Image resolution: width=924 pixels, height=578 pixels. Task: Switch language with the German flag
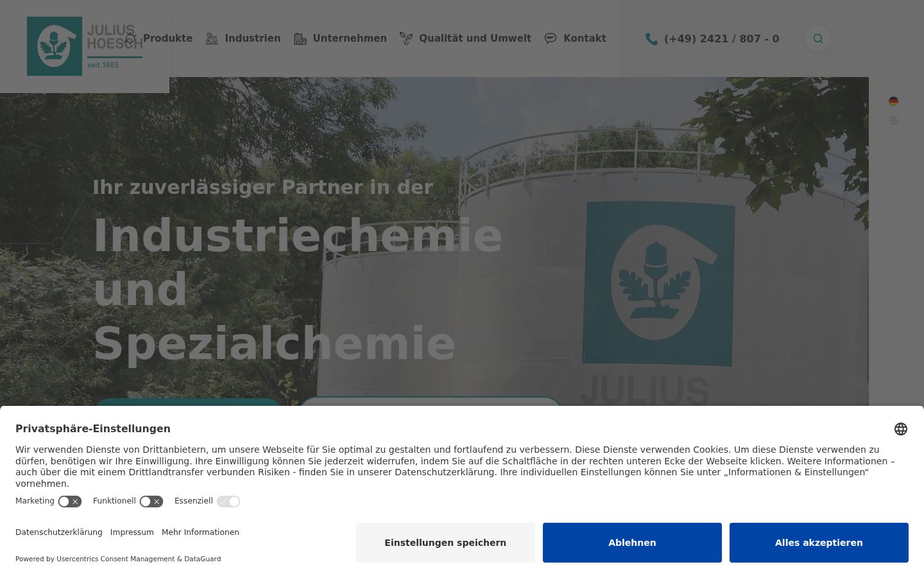893,101
